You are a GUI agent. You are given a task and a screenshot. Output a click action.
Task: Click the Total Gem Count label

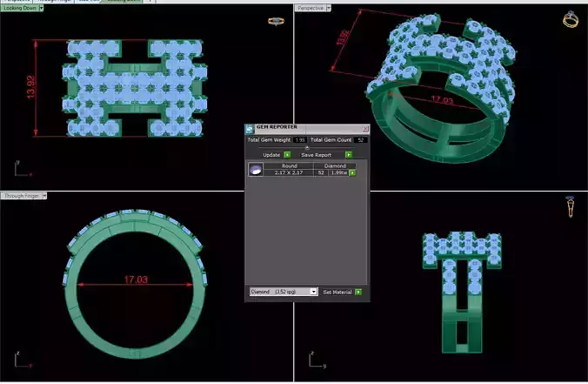pos(331,139)
